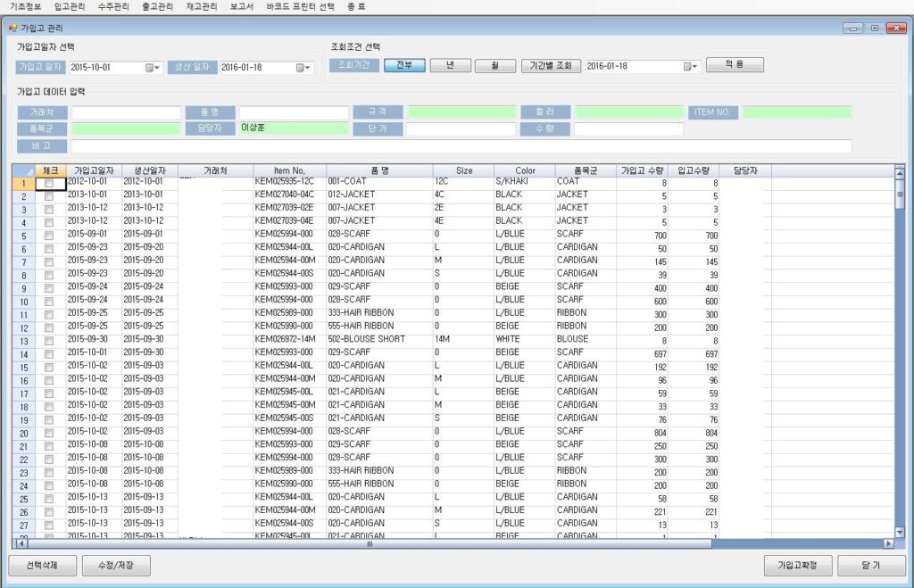914x588 pixels.
Task: Click into the 비 고 text field
Action: pos(461,146)
